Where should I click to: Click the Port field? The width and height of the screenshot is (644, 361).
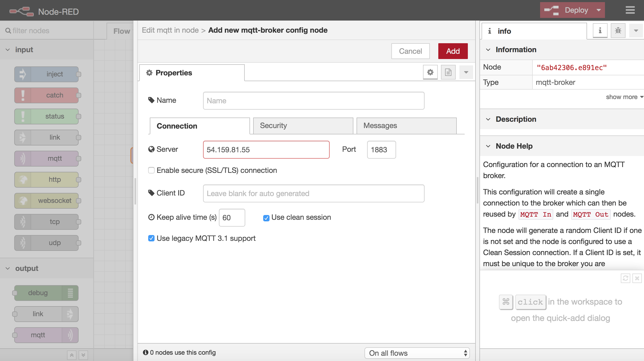pyautogui.click(x=381, y=150)
